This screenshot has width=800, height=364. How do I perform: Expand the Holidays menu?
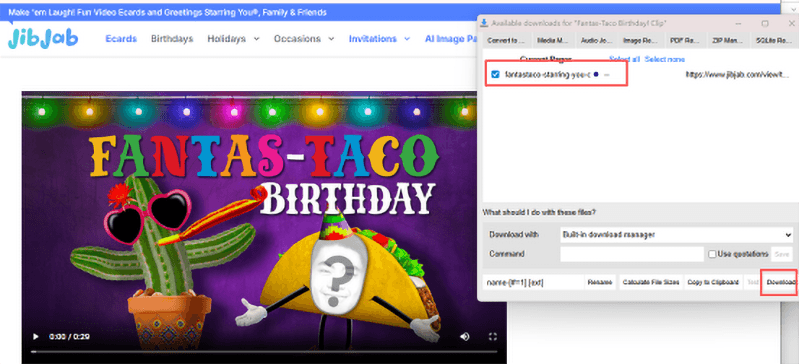(x=233, y=39)
